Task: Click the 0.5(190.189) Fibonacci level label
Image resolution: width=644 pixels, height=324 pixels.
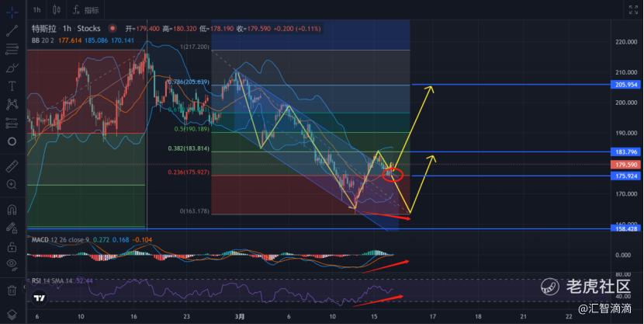Action: [192, 129]
